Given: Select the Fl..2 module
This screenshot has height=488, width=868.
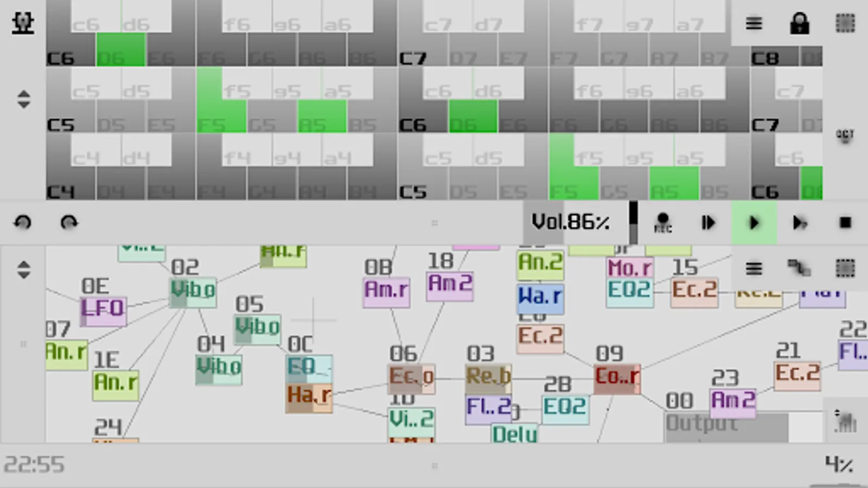Looking at the screenshot, I should (x=488, y=409).
